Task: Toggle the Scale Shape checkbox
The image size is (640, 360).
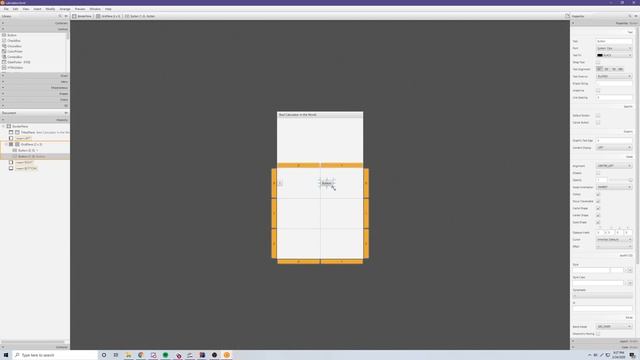Action: (598, 222)
